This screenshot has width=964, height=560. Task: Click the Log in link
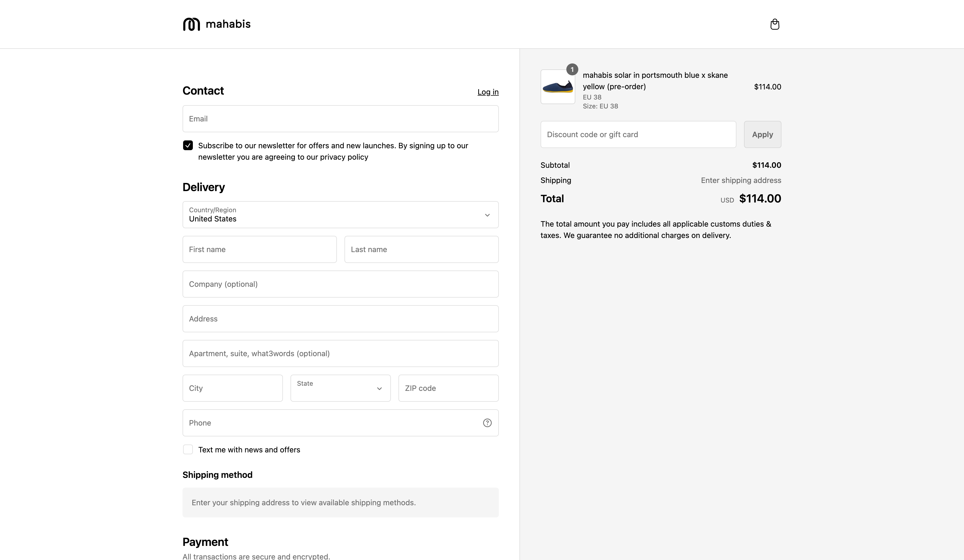tap(488, 92)
